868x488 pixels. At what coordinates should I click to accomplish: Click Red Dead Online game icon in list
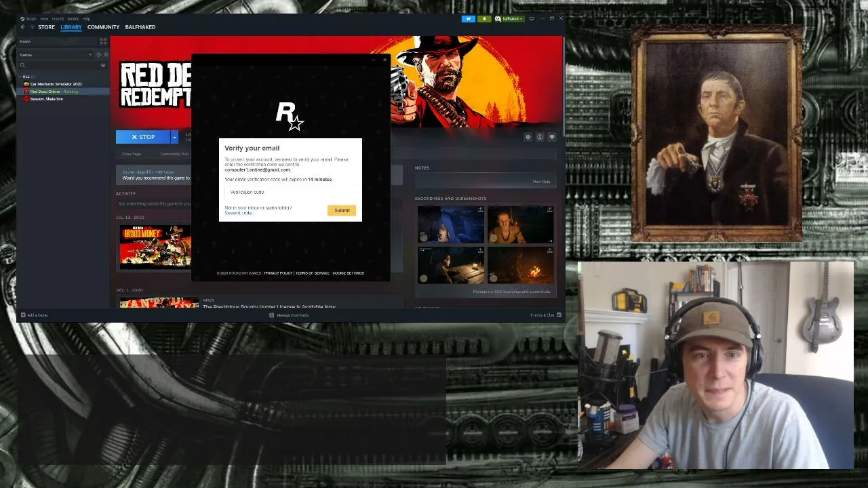pos(26,91)
